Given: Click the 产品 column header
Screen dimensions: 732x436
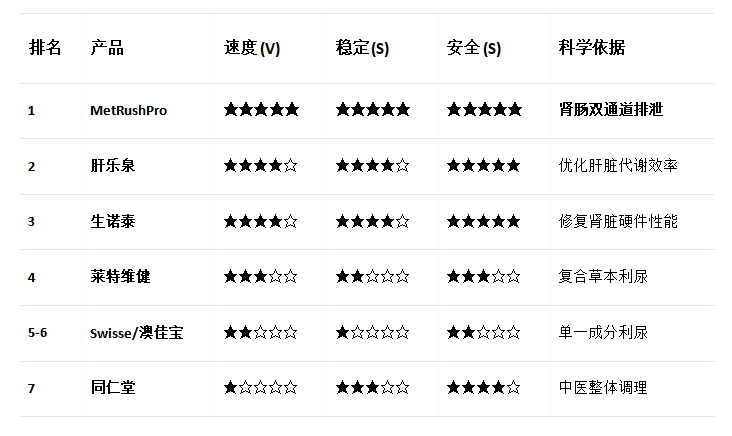Looking at the screenshot, I should [107, 48].
